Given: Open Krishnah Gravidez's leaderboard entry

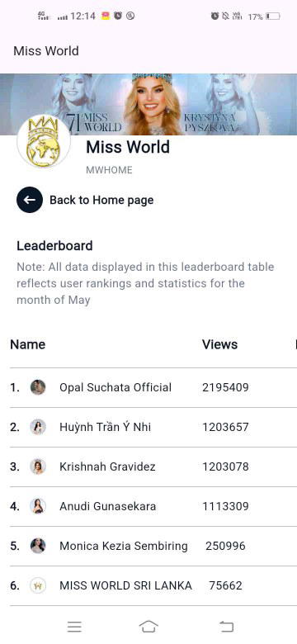Looking at the screenshot, I should point(148,467).
